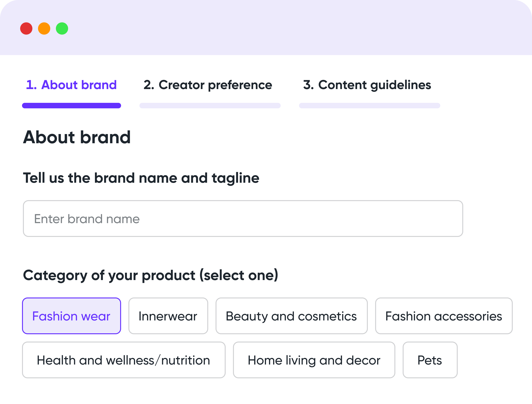Pick the 'Beauty and cosmetics' category

[x=291, y=316]
